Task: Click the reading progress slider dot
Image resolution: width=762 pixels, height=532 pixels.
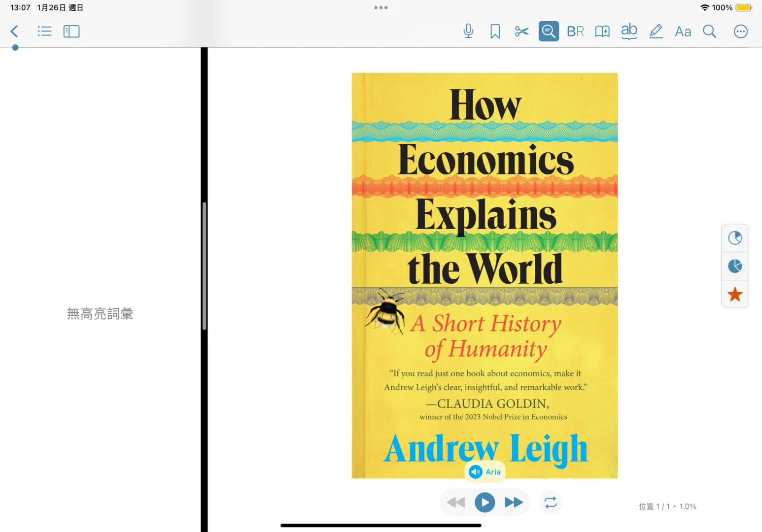Action: click(15, 48)
